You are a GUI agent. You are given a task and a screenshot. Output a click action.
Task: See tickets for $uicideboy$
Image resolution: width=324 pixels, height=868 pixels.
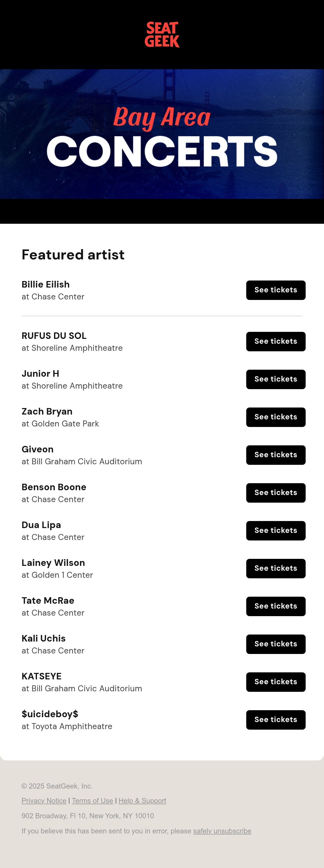tap(275, 719)
